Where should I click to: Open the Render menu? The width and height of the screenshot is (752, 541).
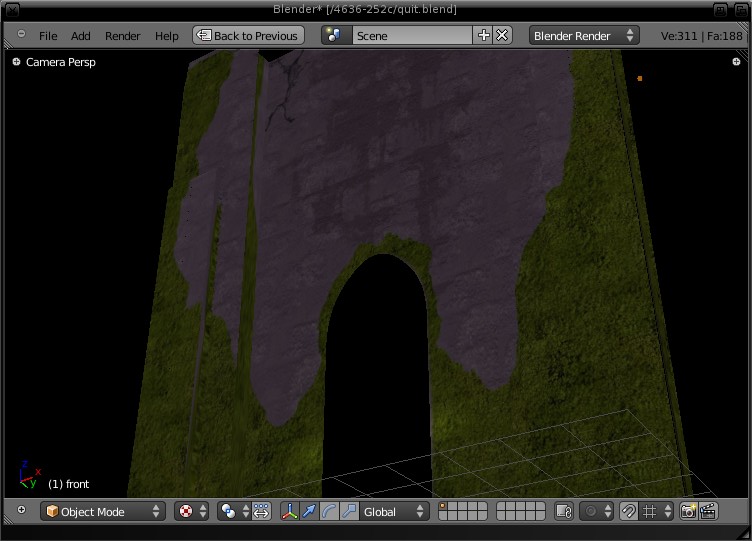(122, 36)
